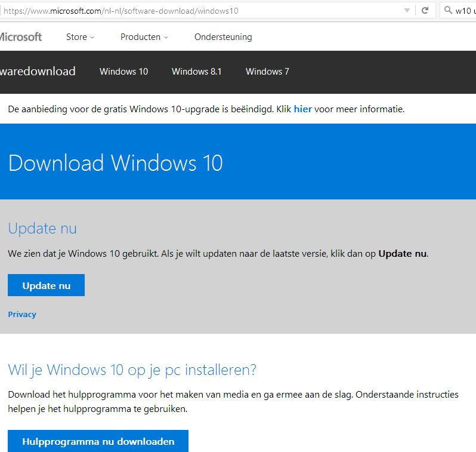Go to the Windows 10 tab
The width and height of the screenshot is (476, 452).
point(123,72)
